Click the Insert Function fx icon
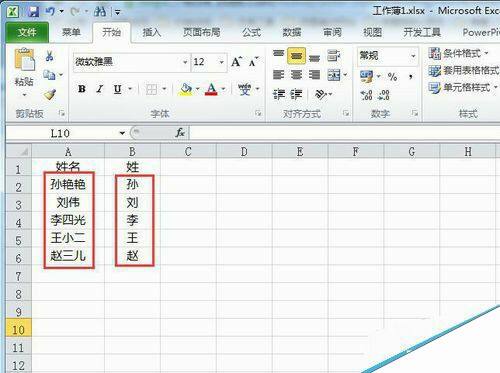 point(180,133)
